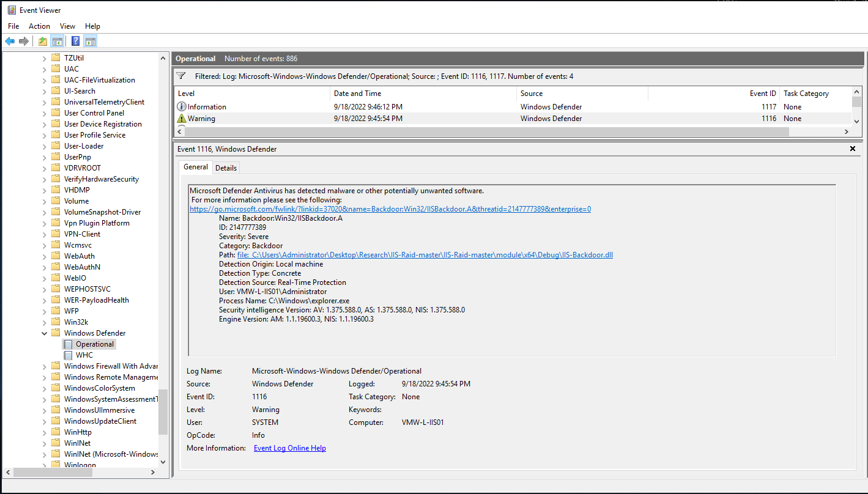Open the View menu
The image size is (868, 494).
click(x=67, y=26)
